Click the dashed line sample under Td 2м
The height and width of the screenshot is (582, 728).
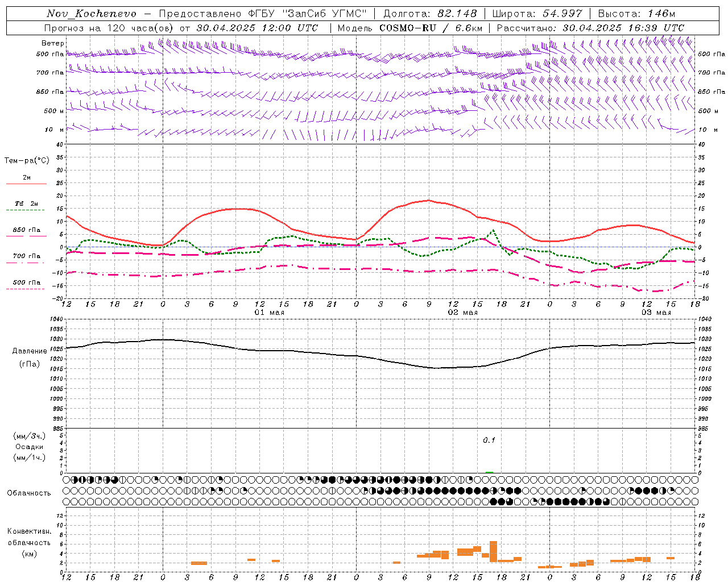[x=25, y=210]
